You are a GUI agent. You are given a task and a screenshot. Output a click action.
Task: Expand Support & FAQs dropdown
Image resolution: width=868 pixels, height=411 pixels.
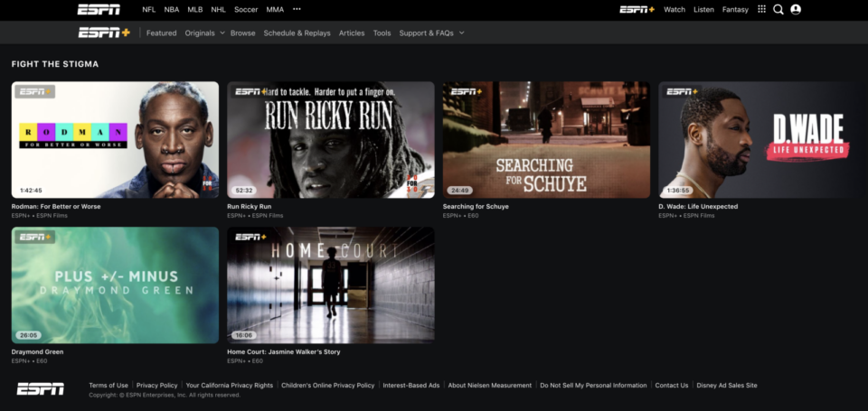[x=432, y=33]
